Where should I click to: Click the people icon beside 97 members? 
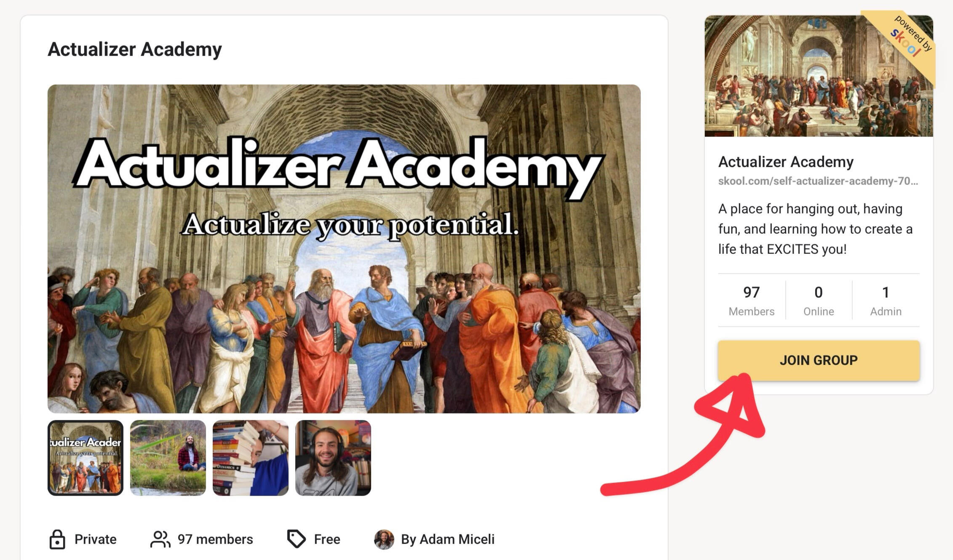[x=160, y=539]
